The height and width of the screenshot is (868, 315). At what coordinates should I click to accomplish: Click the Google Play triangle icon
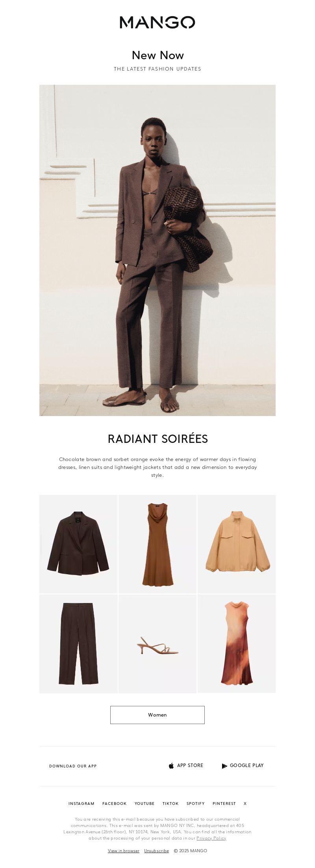(x=224, y=766)
